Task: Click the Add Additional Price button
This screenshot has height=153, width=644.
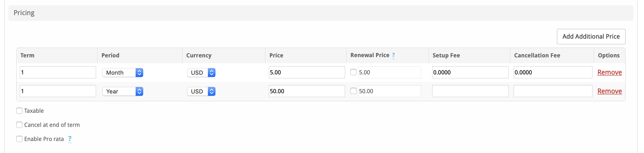Action: point(591,37)
